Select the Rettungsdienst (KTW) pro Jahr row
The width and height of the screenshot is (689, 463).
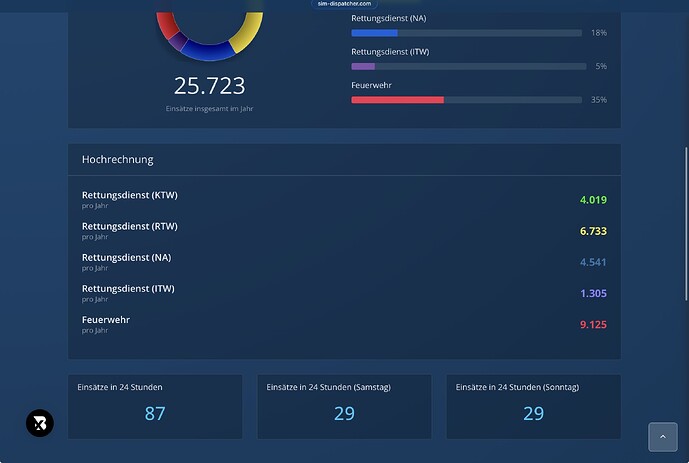(344, 199)
